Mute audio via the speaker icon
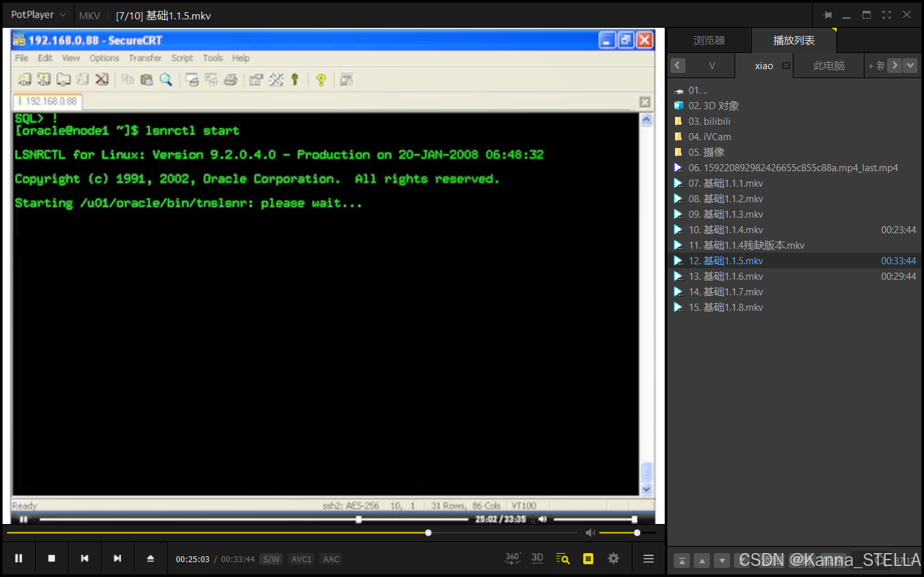 click(590, 532)
